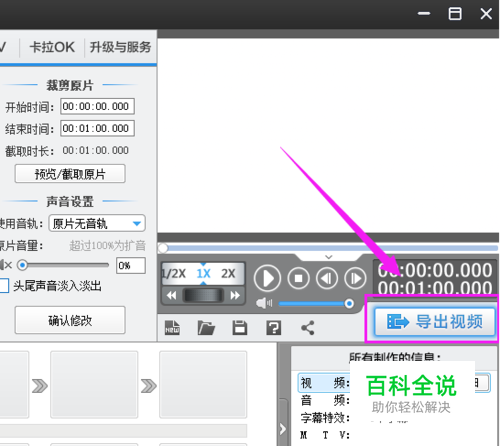Close the application window
500x446 pixels.
click(x=486, y=14)
